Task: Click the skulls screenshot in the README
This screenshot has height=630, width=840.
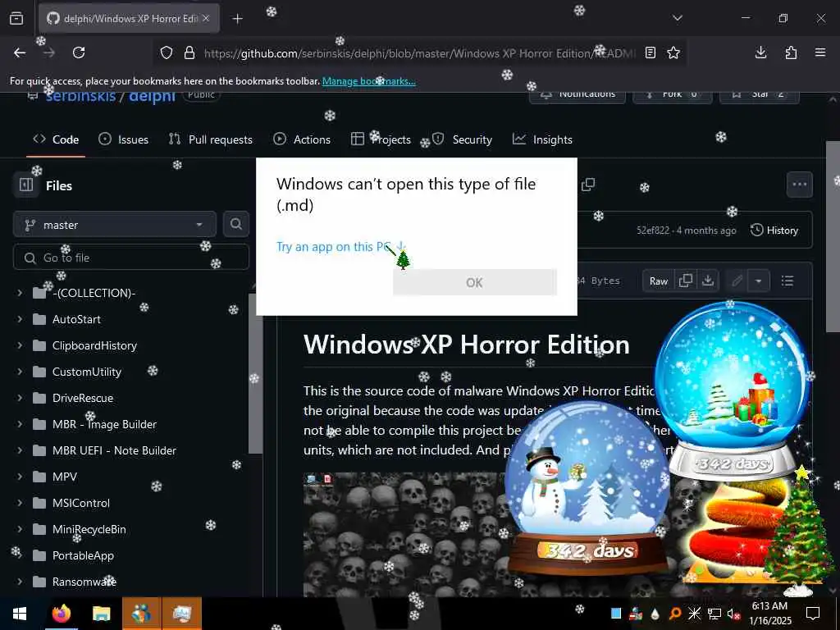Action: [407, 534]
